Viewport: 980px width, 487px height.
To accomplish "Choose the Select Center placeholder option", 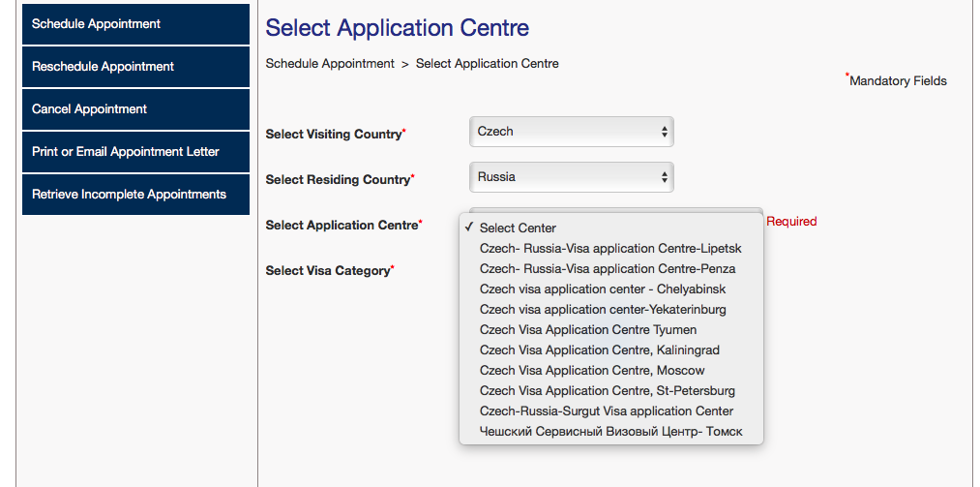I will [x=518, y=228].
